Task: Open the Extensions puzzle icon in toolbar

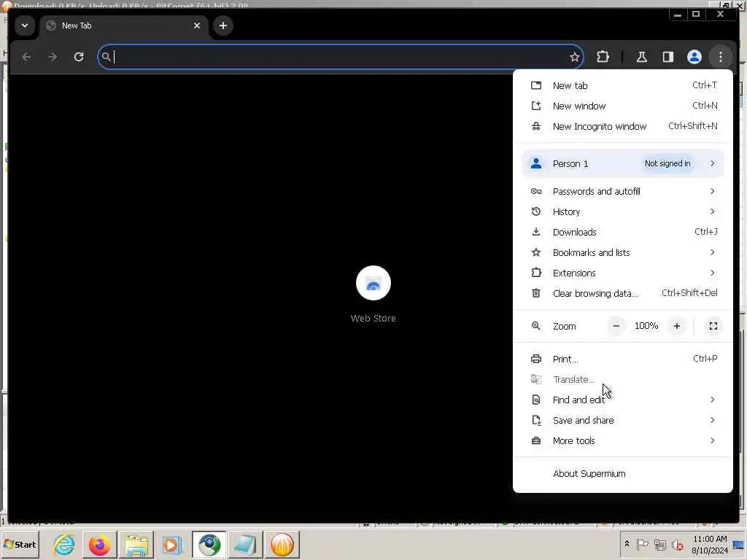Action: pyautogui.click(x=603, y=57)
